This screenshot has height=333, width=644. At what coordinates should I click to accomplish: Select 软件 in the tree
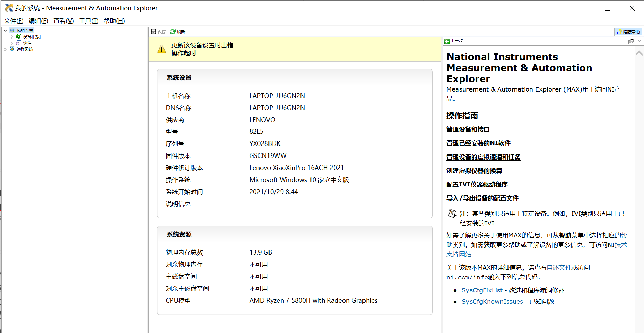27,43
